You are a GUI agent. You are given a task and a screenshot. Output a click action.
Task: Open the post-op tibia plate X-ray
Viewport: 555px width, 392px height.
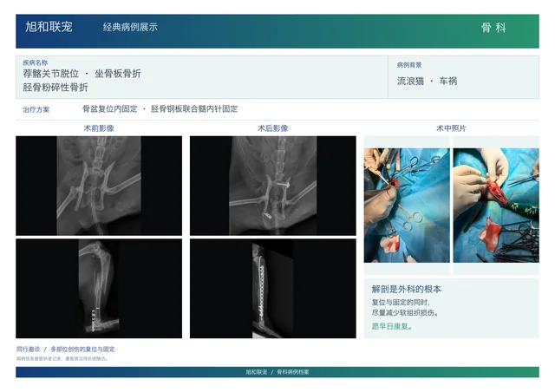pos(273,289)
